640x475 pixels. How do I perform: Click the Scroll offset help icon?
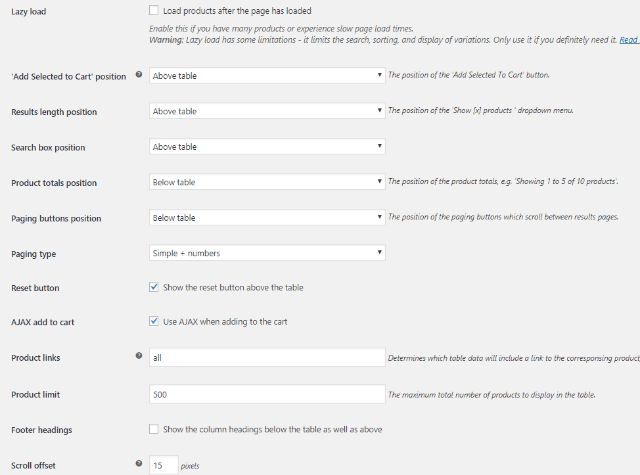(138, 464)
